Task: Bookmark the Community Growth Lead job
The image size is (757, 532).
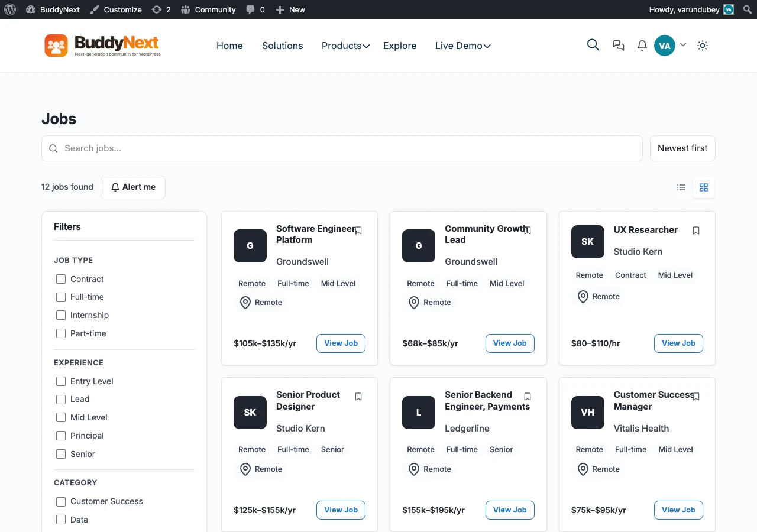Action: pos(528,231)
